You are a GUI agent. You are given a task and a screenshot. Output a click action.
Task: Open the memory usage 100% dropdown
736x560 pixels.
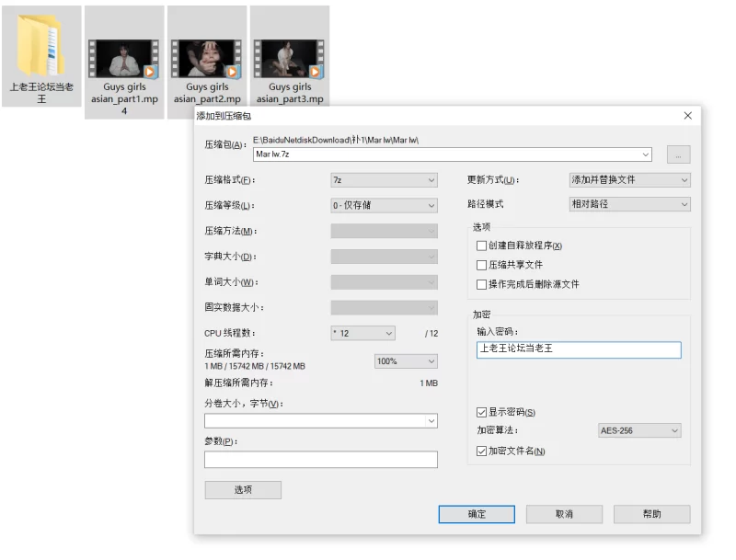pos(406,361)
